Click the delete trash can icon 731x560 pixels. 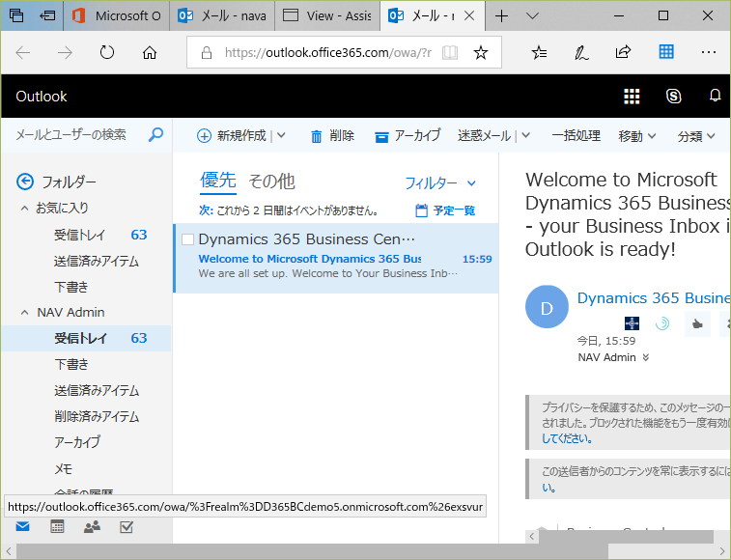pyautogui.click(x=316, y=136)
